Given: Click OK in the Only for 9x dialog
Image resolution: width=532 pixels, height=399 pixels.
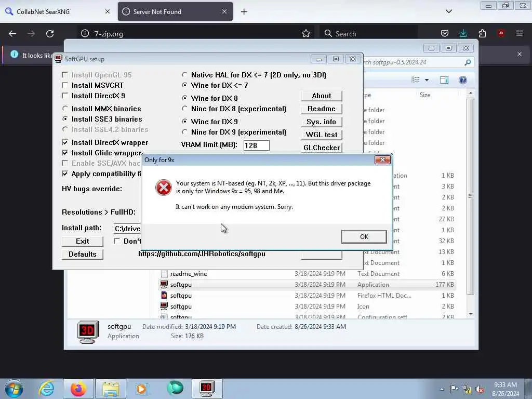Looking at the screenshot, I should [364, 236].
